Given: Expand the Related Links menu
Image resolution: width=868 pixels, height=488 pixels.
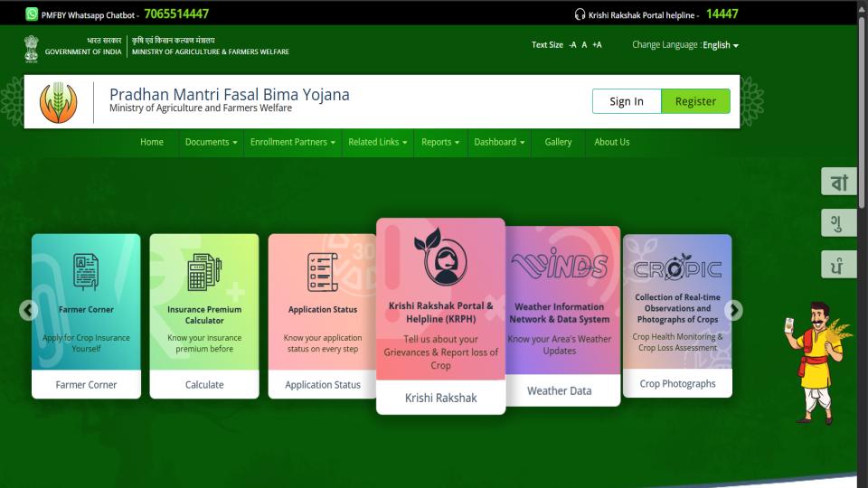Looking at the screenshot, I should [x=378, y=142].
